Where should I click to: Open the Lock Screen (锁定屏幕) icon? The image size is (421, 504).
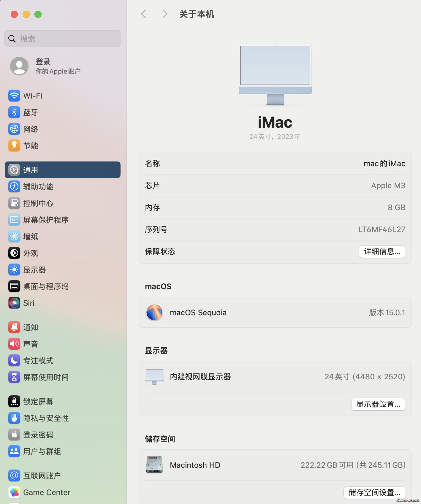pos(14,401)
